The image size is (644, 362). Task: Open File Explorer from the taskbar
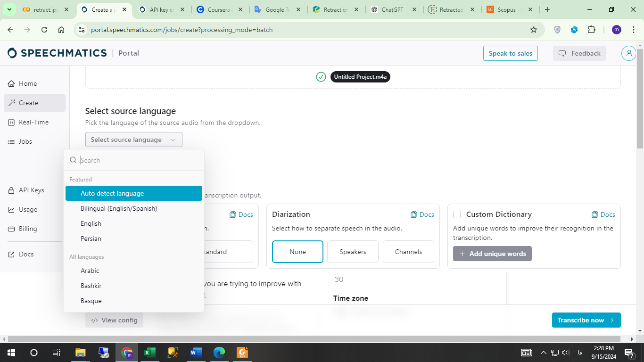tap(81, 352)
